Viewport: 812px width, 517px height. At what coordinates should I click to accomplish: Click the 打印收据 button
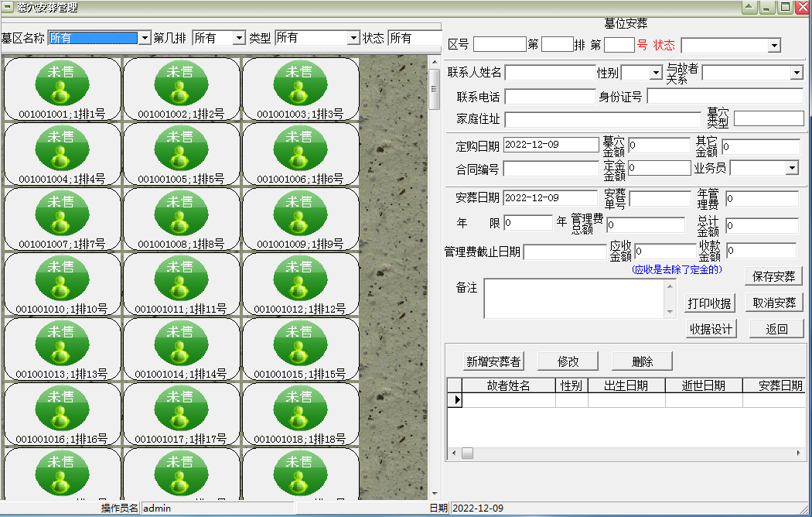click(709, 303)
